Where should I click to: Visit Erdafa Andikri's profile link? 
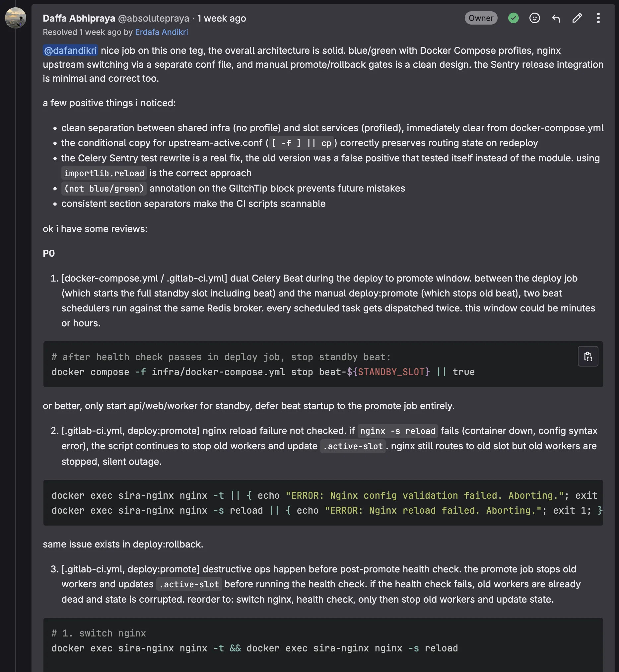coord(161,32)
